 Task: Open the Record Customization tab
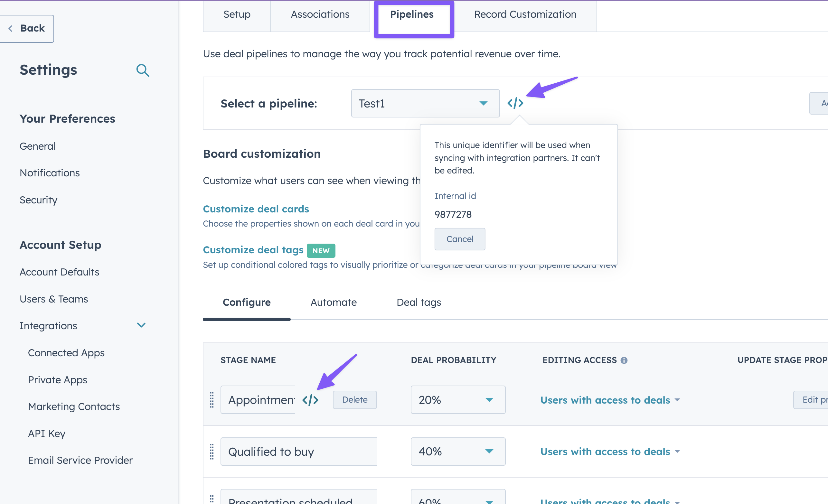click(x=524, y=14)
